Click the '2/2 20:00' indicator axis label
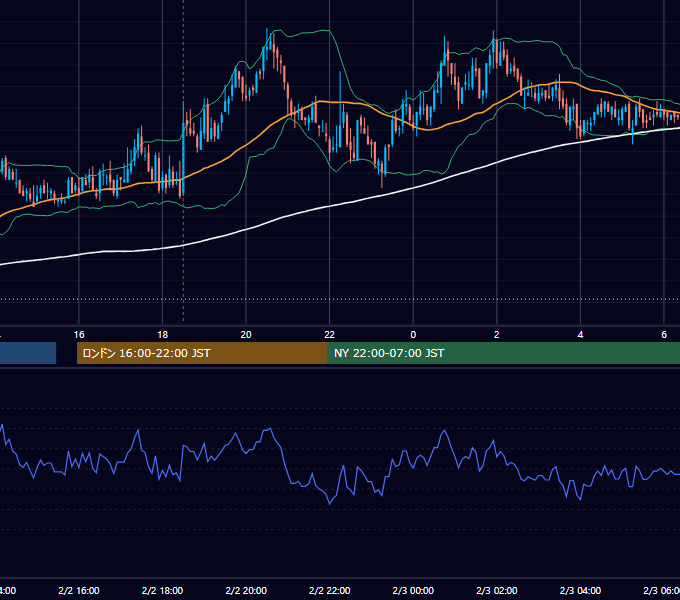This screenshot has height=600, width=680. (246, 590)
